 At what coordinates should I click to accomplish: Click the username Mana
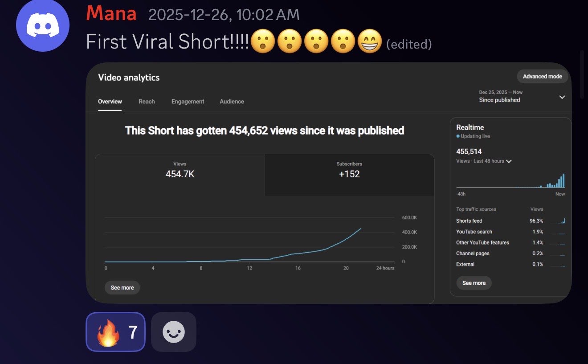coord(111,14)
